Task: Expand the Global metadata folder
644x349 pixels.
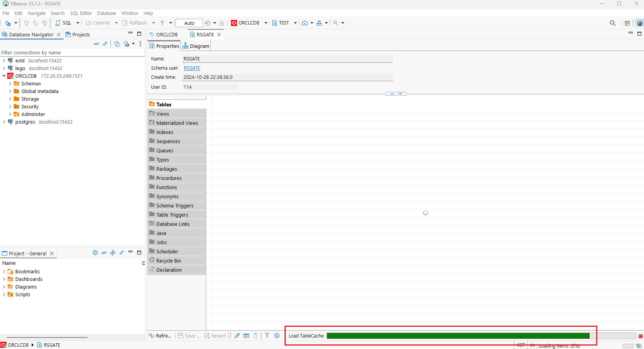Action: coord(10,91)
